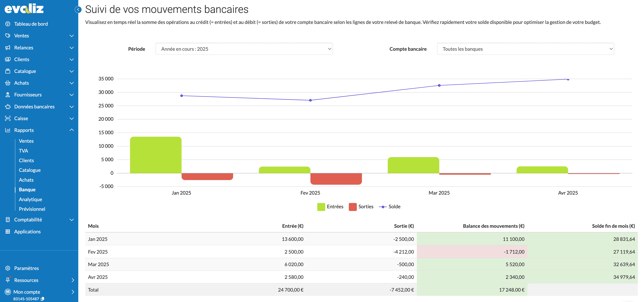
Task: Collapse the sidebar with the arrow button
Action: 78,9
